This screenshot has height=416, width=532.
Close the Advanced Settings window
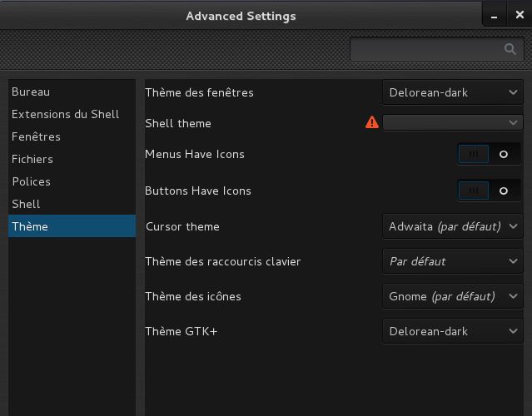[x=520, y=15]
